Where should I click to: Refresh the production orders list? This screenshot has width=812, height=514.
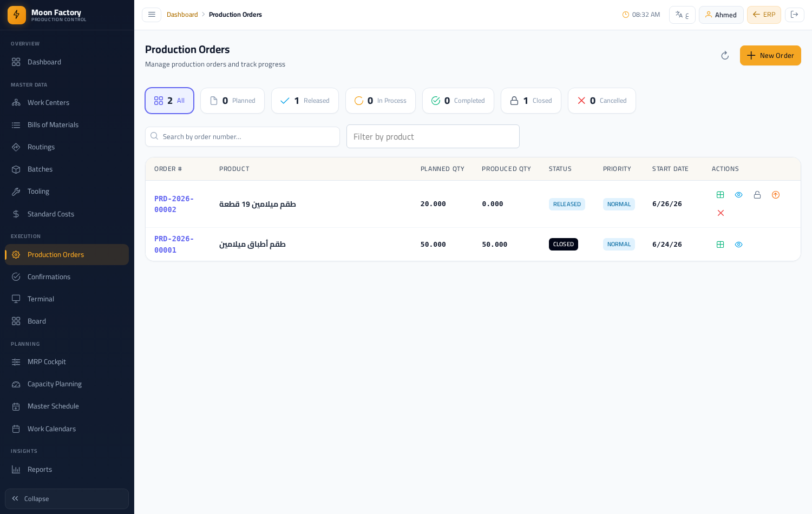pyautogui.click(x=725, y=56)
